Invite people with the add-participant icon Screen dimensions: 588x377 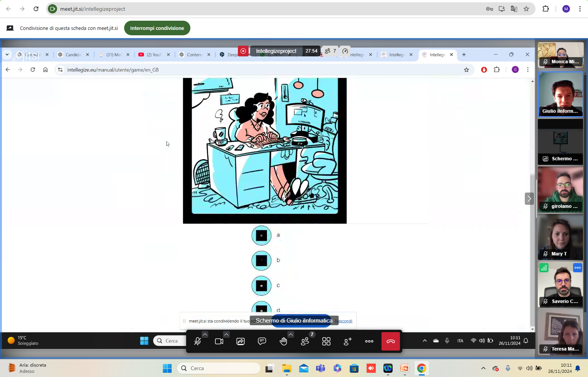348,341
